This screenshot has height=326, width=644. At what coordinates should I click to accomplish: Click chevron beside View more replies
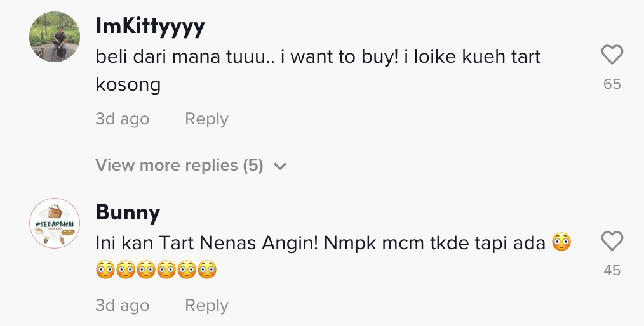click(280, 166)
